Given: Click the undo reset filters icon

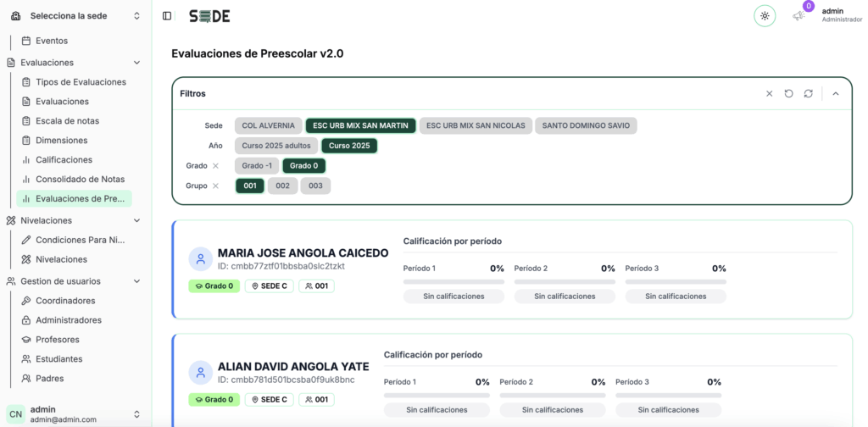Looking at the screenshot, I should (788, 94).
